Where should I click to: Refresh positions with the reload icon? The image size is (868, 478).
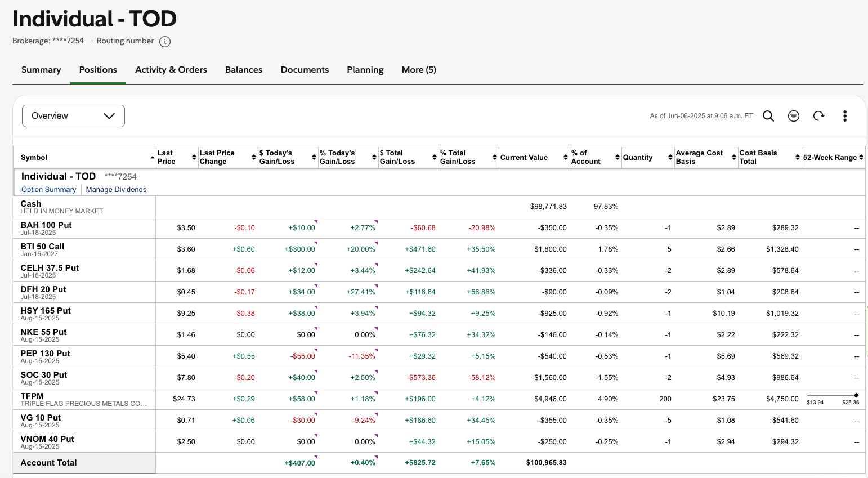click(819, 116)
